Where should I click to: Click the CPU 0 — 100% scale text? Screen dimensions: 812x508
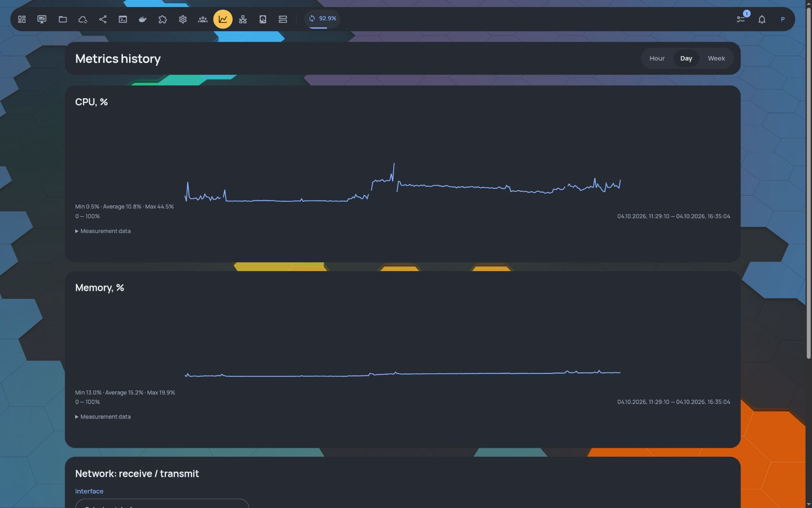pyautogui.click(x=87, y=216)
